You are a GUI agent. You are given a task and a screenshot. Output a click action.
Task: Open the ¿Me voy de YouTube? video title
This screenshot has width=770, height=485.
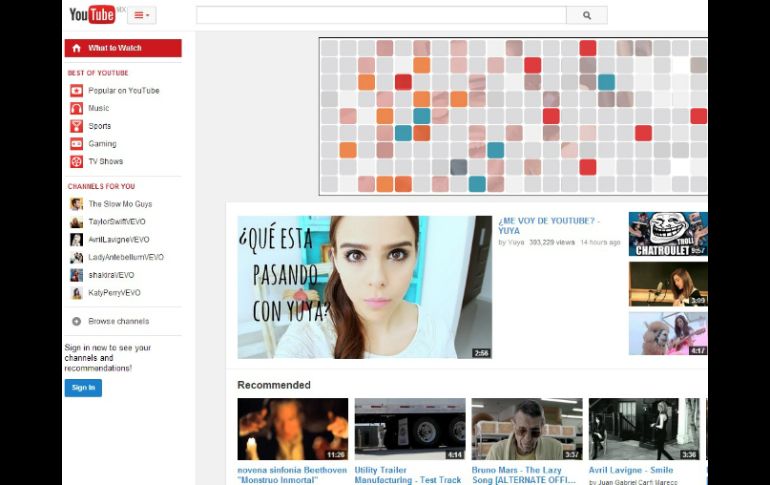(x=549, y=225)
